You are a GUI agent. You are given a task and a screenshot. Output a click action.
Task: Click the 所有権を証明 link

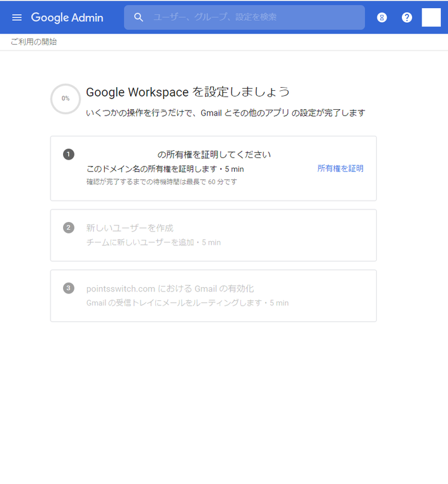(x=340, y=168)
